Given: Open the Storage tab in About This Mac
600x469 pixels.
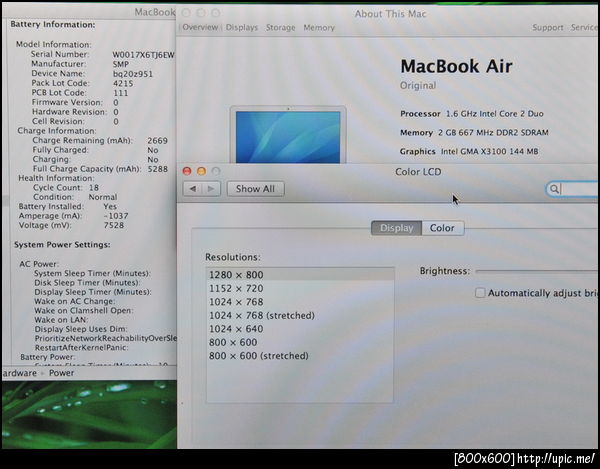Looking at the screenshot, I should click(x=280, y=28).
